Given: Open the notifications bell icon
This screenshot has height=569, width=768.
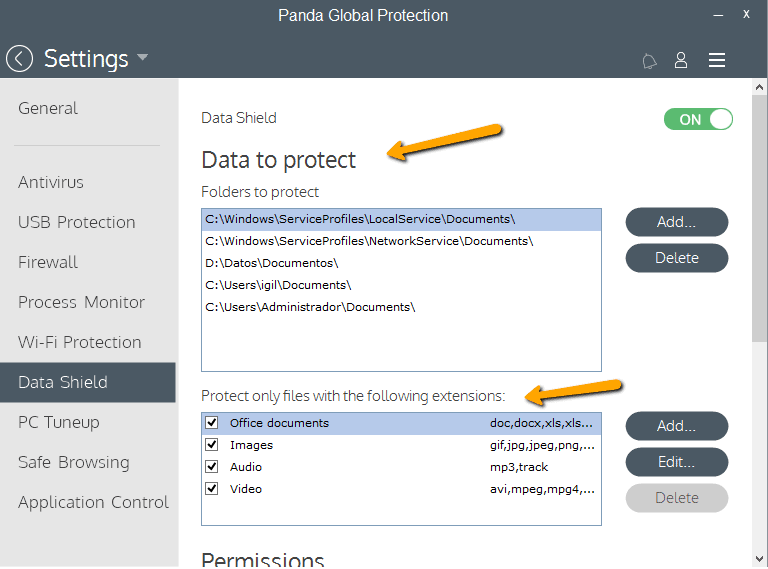Looking at the screenshot, I should (x=649, y=61).
